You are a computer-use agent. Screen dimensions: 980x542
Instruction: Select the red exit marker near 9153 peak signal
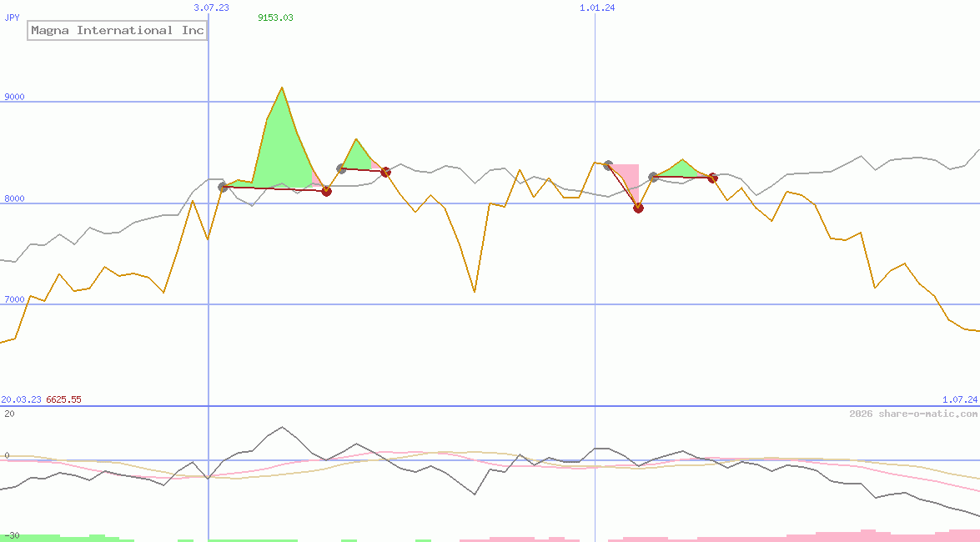(x=326, y=191)
